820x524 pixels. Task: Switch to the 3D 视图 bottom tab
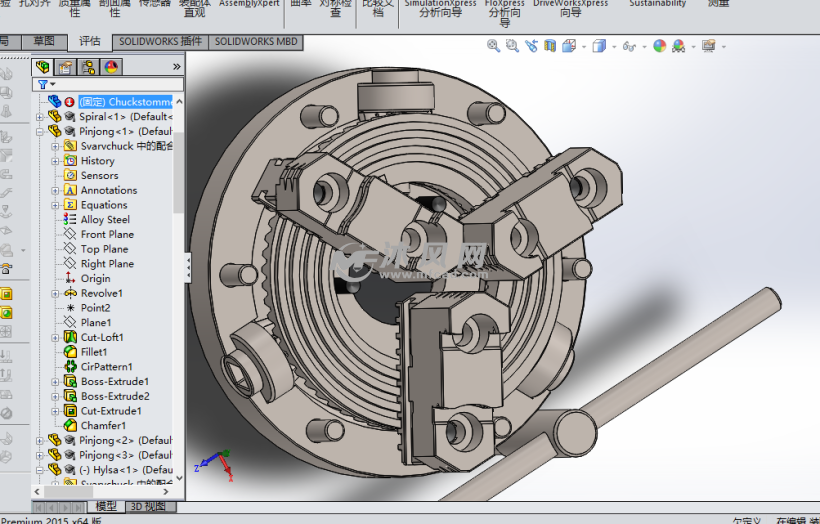[x=148, y=506]
